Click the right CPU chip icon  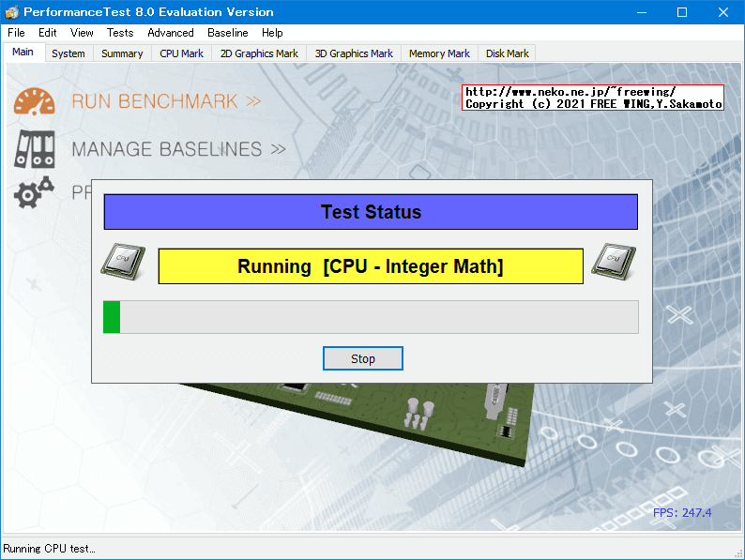(614, 263)
